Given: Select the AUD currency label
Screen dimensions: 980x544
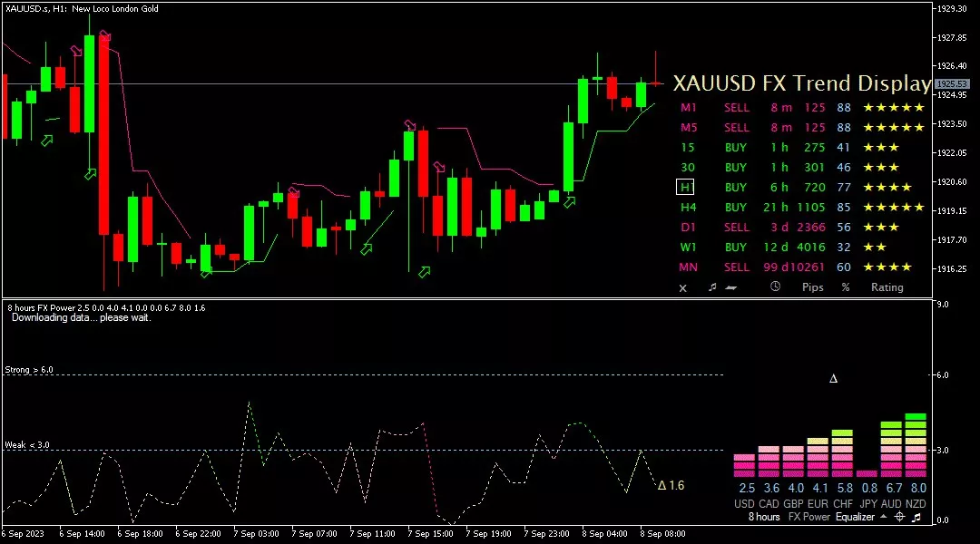Looking at the screenshot, I should point(891,504).
